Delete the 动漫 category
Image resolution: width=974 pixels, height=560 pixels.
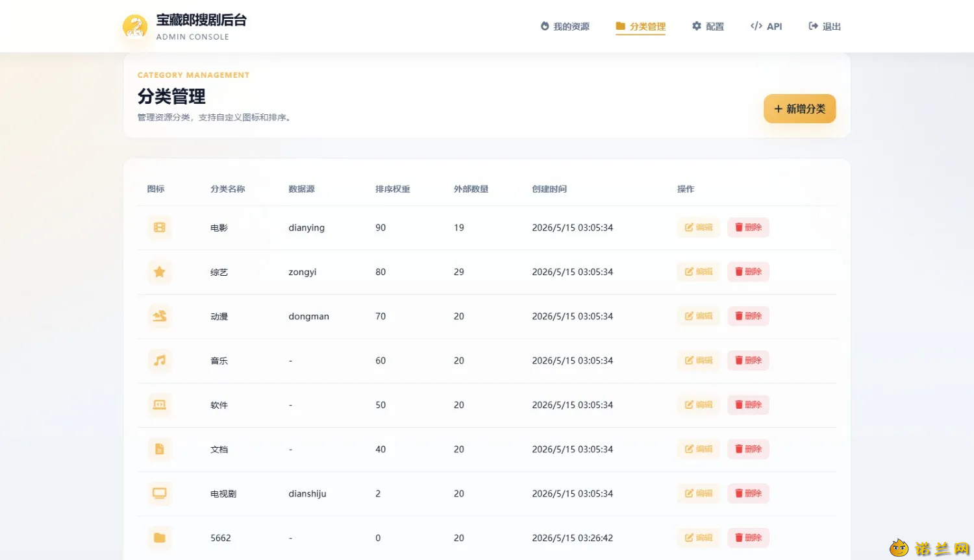(748, 316)
